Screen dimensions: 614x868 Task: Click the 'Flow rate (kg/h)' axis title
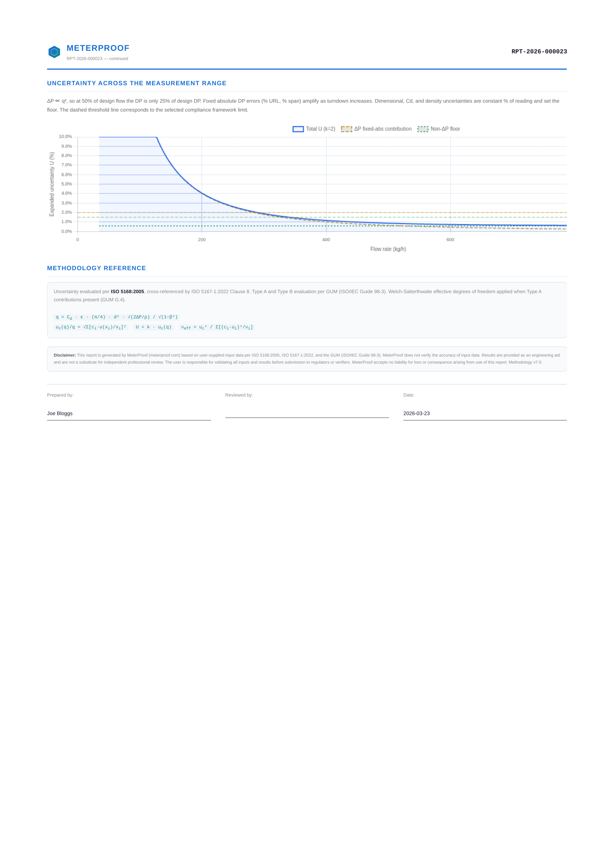click(x=388, y=249)
